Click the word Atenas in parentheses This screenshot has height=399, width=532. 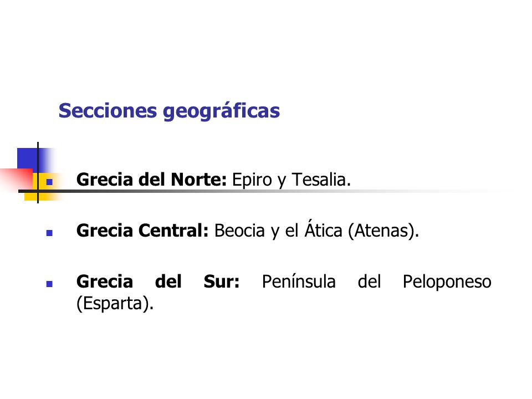pos(381,231)
